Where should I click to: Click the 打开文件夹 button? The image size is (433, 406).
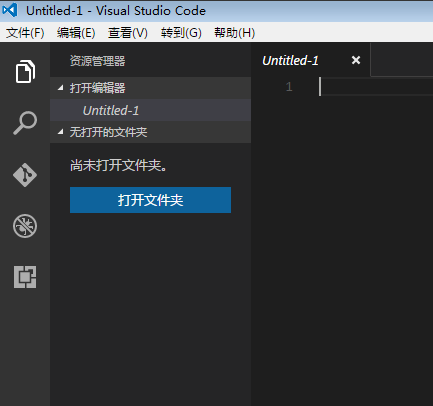point(150,200)
